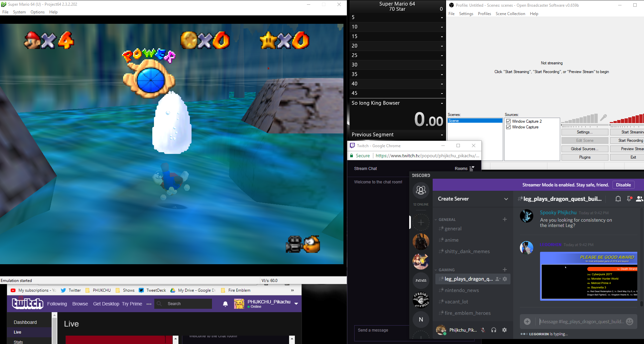Click Spooky Phijkchu's avatar in Discord
Viewport: 644px width, 344px height.
tap(527, 216)
